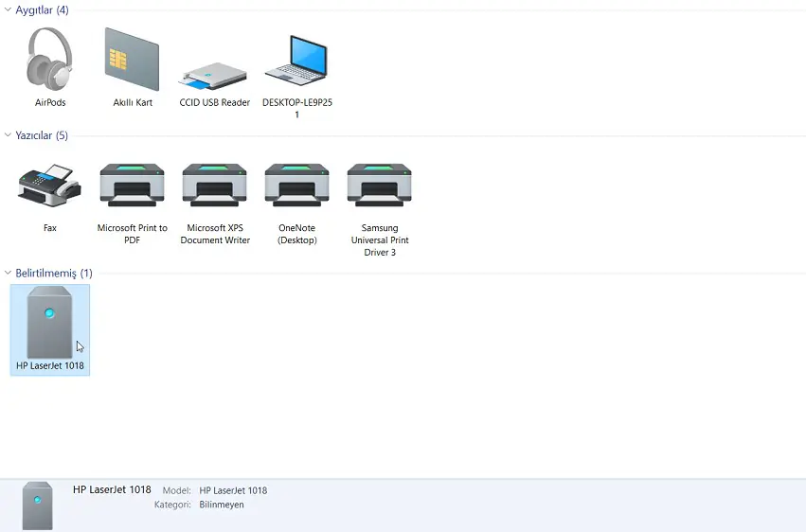Click the Belirtilmemiş (1) group header text
This screenshot has width=806, height=532.
pyautogui.click(x=54, y=274)
